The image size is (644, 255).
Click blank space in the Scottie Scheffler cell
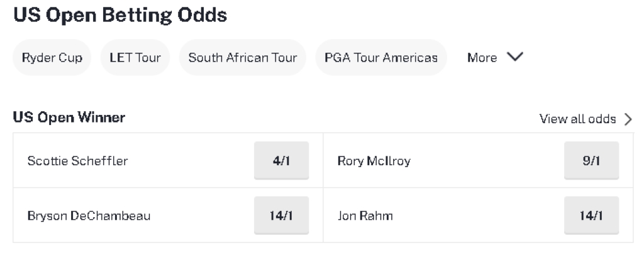(x=189, y=161)
